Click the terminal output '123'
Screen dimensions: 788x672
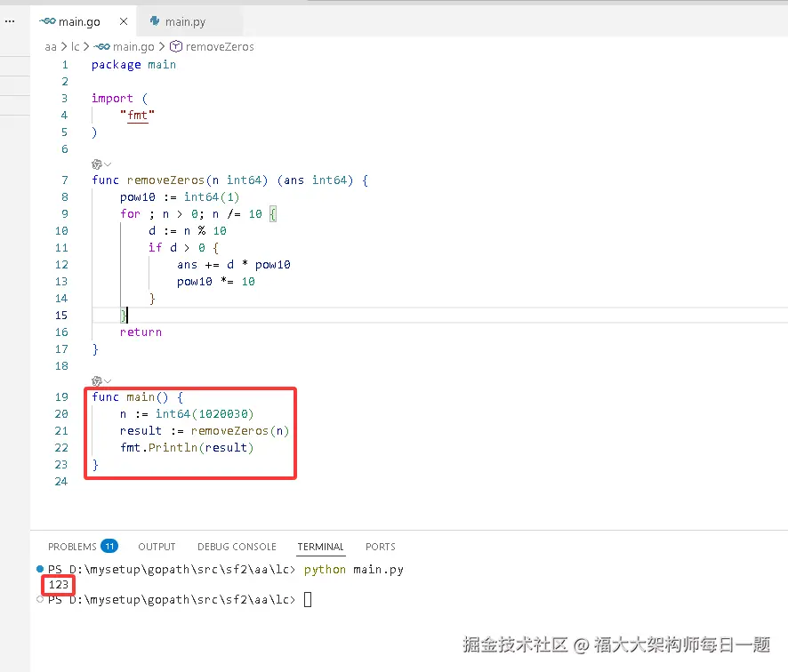pyautogui.click(x=59, y=585)
